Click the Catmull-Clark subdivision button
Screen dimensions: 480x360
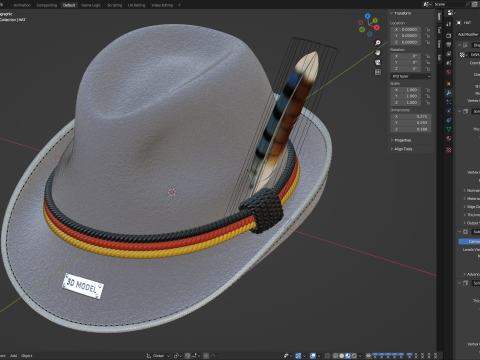click(x=469, y=241)
